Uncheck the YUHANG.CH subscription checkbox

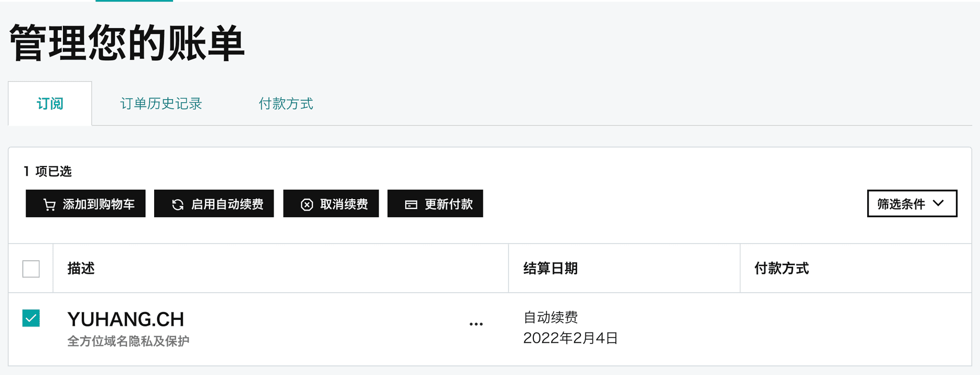31,318
